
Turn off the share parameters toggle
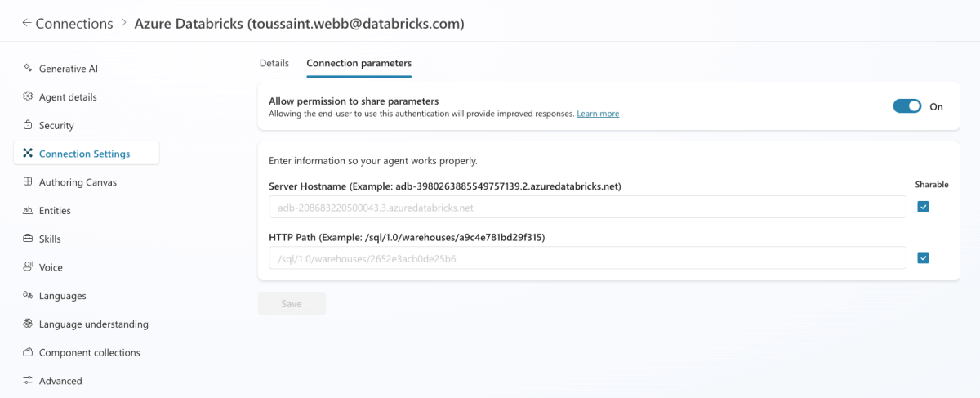[907, 106]
